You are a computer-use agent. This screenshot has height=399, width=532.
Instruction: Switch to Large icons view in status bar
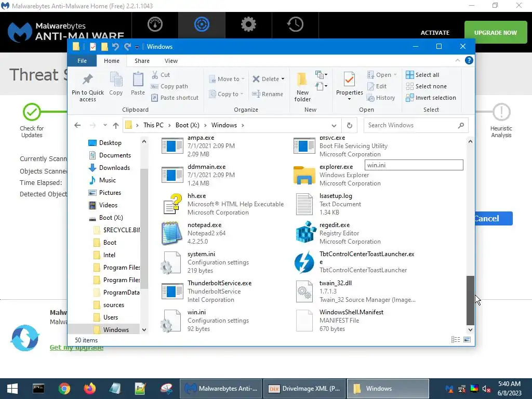467,340
